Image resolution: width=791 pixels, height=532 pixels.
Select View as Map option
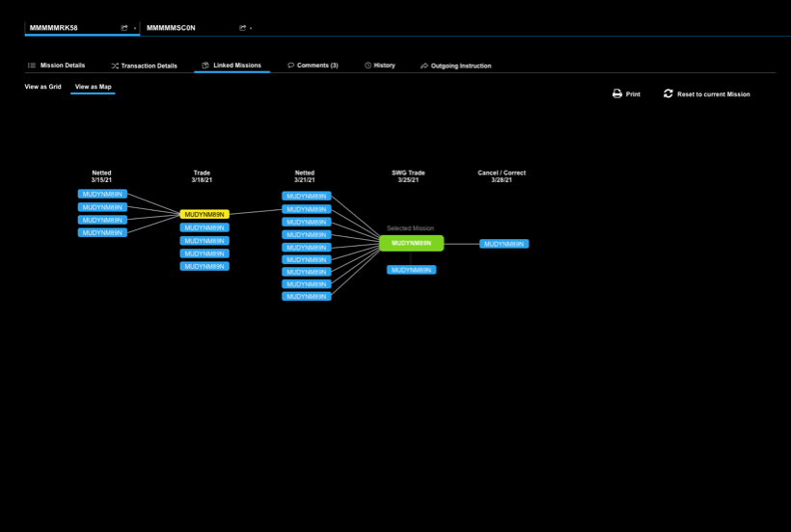point(93,87)
